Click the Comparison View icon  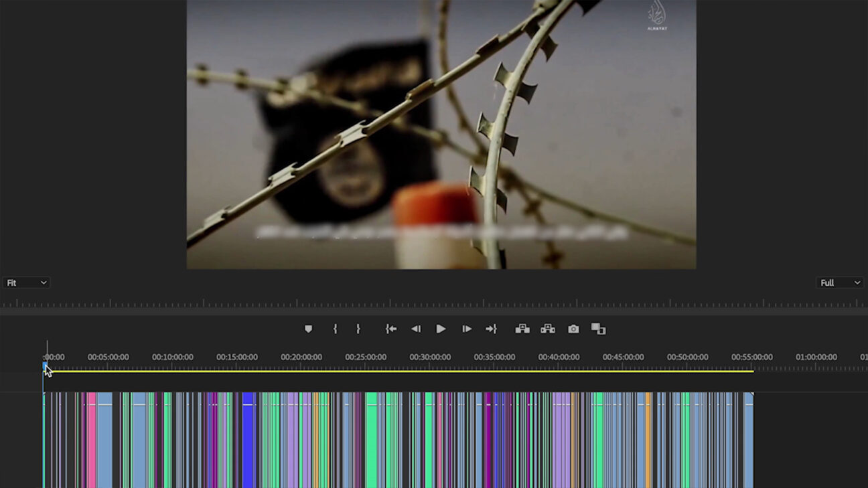tap(598, 329)
